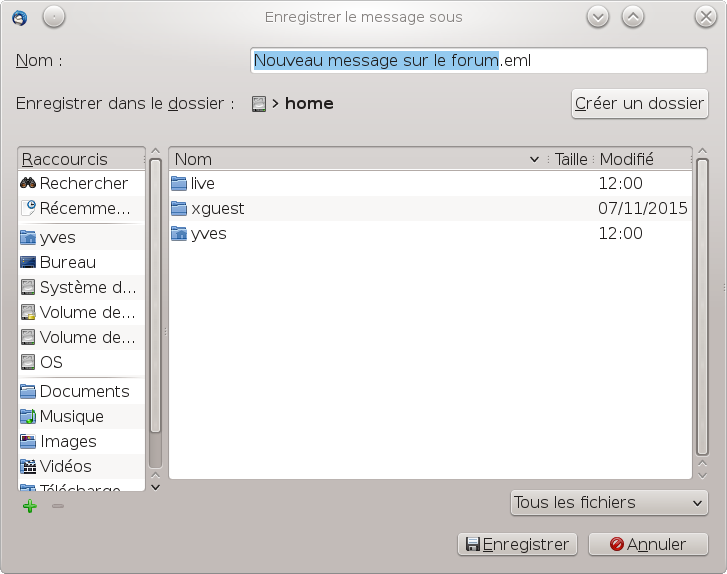This screenshot has width=727, height=574.
Task: Click the Annuler button
Action: tap(648, 544)
